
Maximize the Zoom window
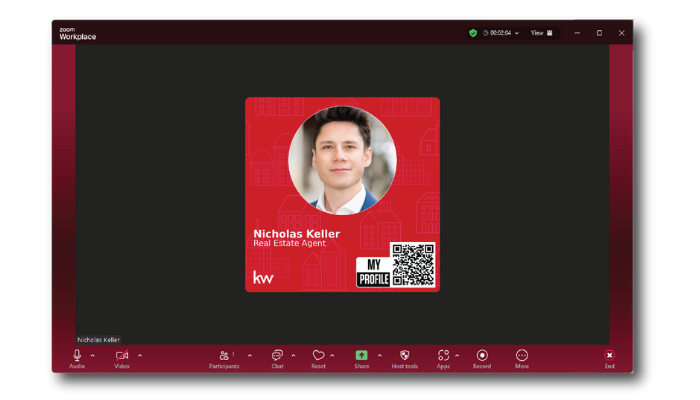(599, 33)
